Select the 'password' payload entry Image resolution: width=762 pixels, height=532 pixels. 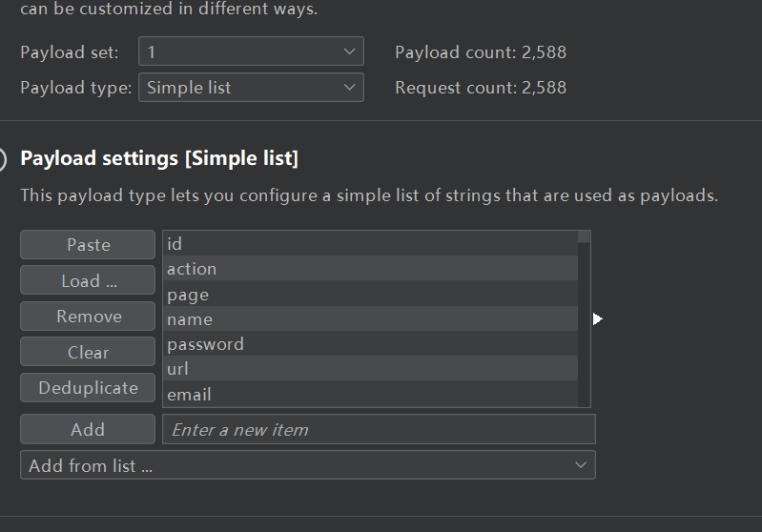(369, 344)
